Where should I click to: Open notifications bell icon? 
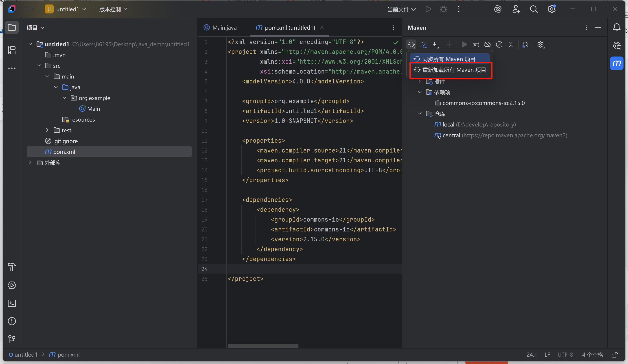tap(617, 27)
